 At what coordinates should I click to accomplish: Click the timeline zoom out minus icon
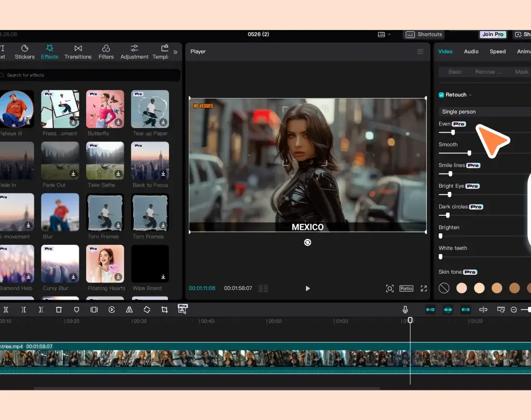coord(513,310)
